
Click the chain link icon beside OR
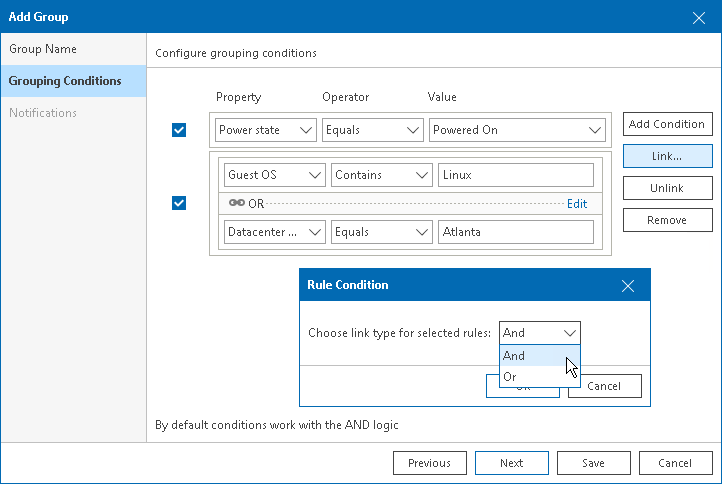click(236, 203)
